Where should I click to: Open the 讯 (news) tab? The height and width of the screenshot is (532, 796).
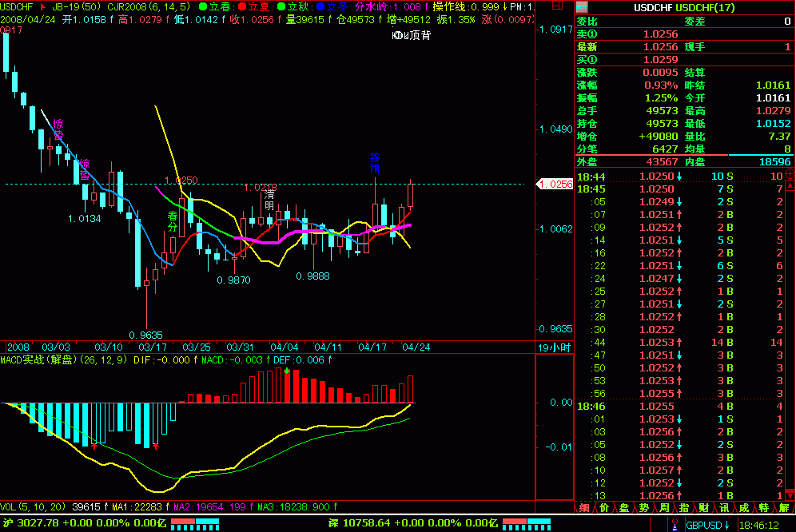click(724, 507)
